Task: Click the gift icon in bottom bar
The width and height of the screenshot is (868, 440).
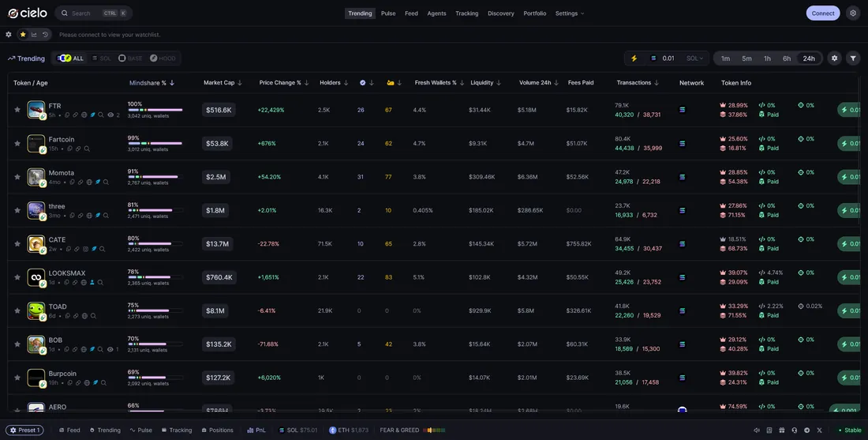Action: pyautogui.click(x=782, y=430)
